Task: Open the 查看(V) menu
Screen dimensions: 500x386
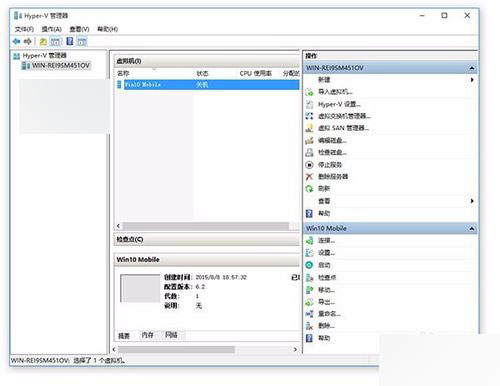Action: tap(79, 29)
